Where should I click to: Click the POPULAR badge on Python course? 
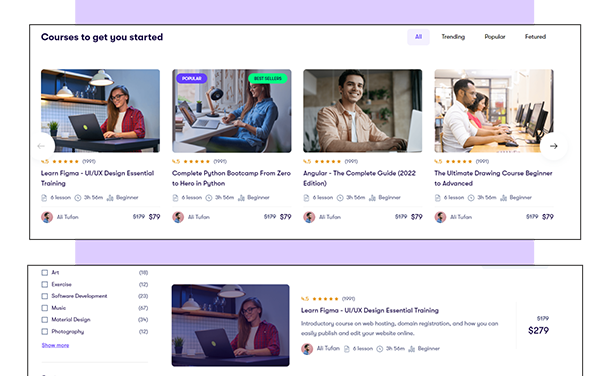[191, 78]
